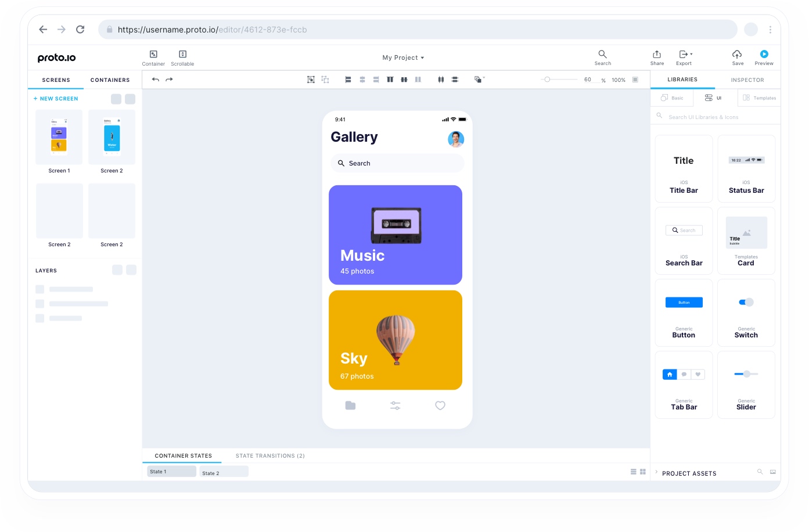Select the Templates library toggle
This screenshot has width=809, height=532.
point(759,98)
